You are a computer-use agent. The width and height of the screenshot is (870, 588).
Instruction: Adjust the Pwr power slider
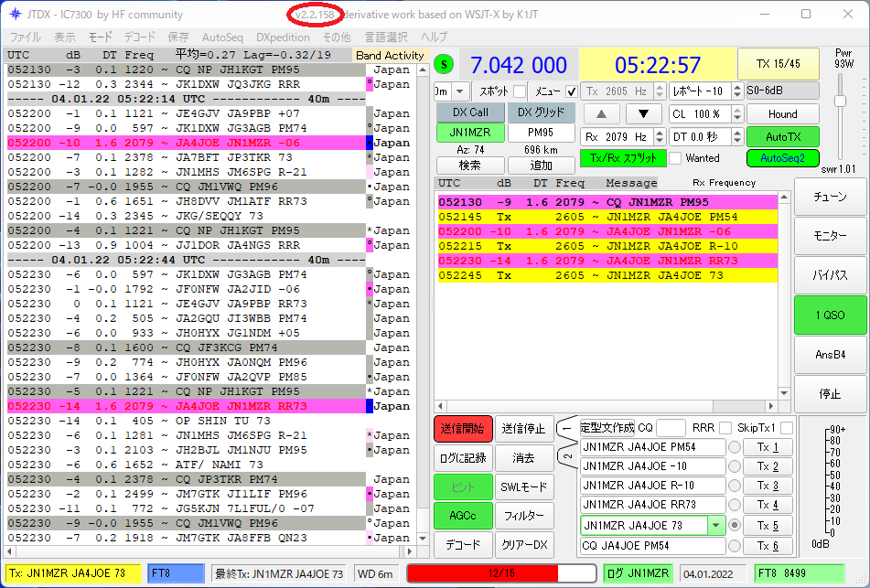pos(841,101)
